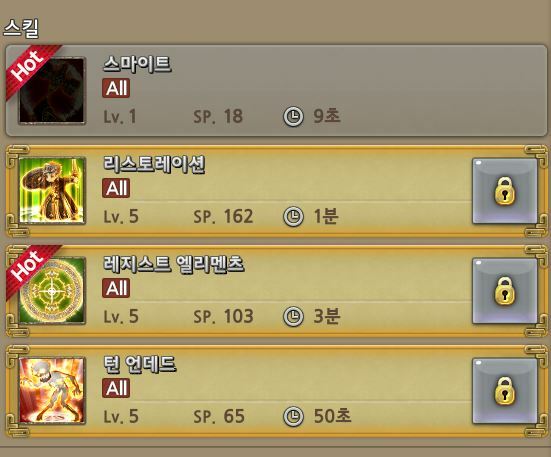Toggle the lock on 턴 언데드 skill

[x=505, y=391]
